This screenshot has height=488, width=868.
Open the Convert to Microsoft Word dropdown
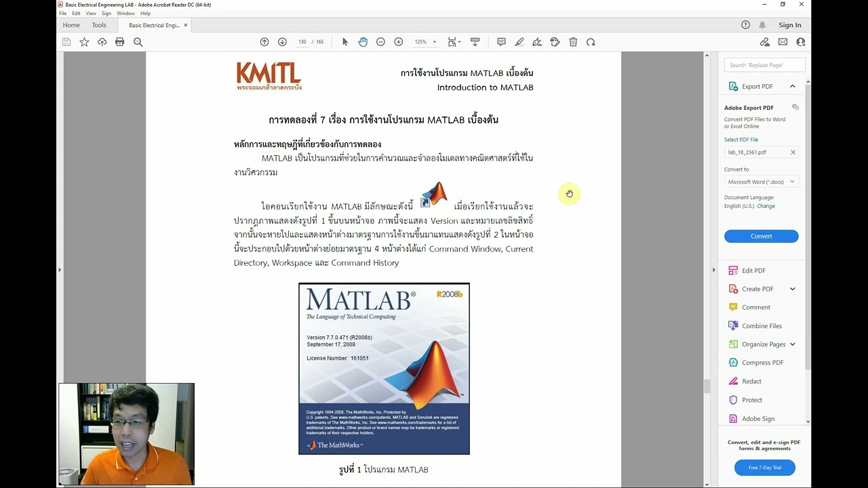coord(761,182)
